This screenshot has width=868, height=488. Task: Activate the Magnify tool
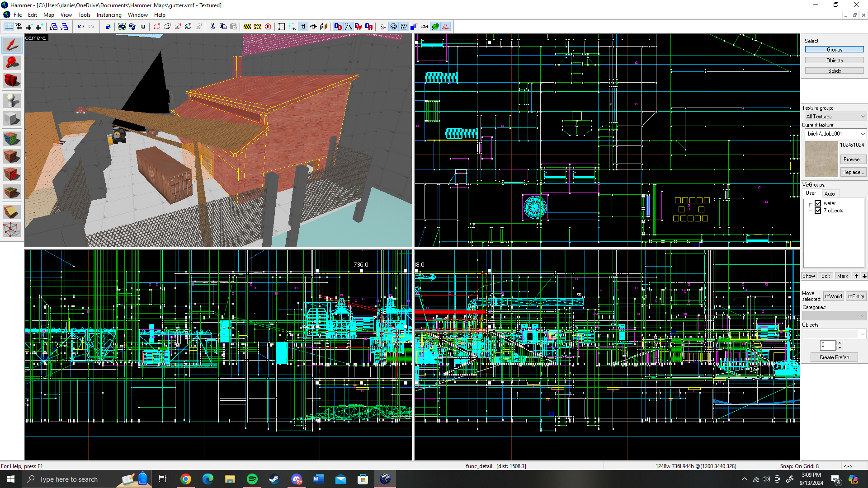pyautogui.click(x=12, y=63)
